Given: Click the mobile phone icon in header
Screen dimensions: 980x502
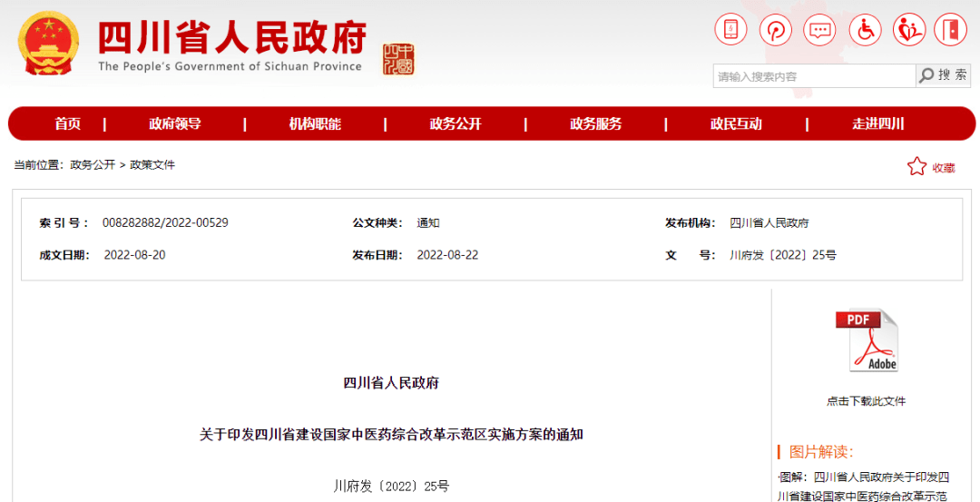Looking at the screenshot, I should point(730,30).
